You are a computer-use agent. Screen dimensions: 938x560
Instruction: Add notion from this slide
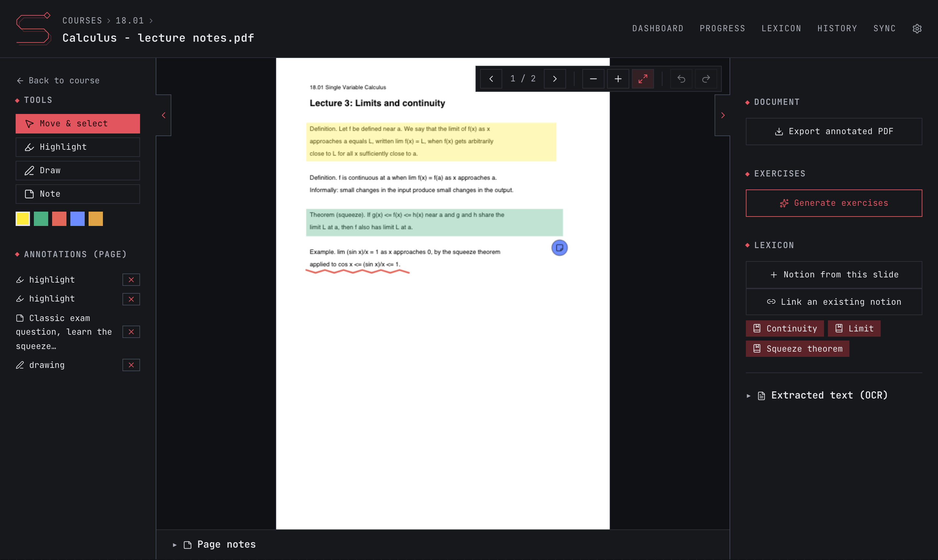[833, 274]
